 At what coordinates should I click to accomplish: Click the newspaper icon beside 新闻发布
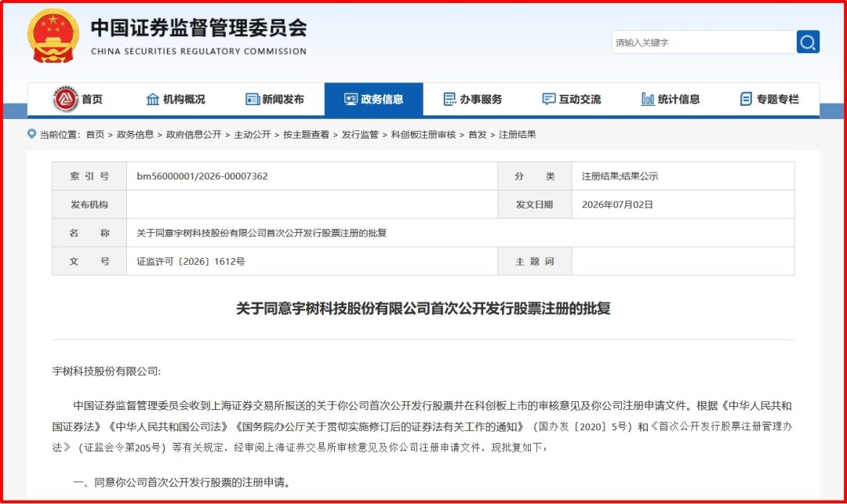tap(253, 100)
